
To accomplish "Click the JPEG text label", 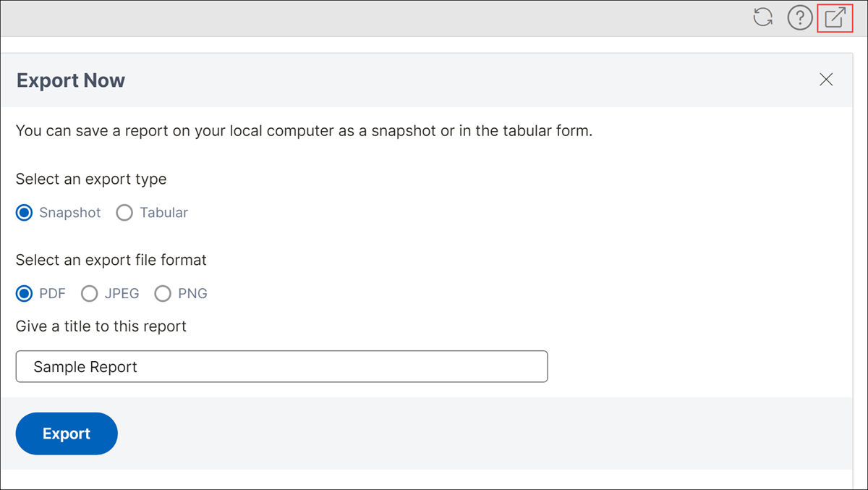I will coord(122,293).
